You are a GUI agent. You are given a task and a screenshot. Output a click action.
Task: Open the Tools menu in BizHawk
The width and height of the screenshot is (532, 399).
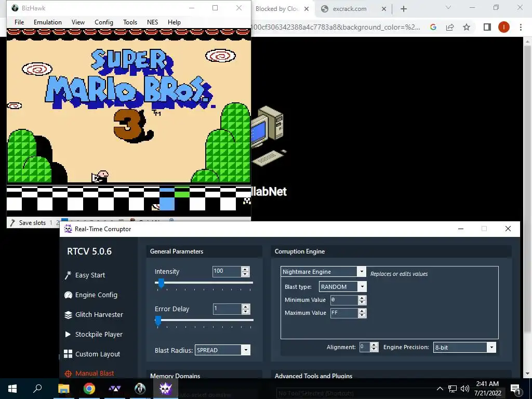(130, 22)
